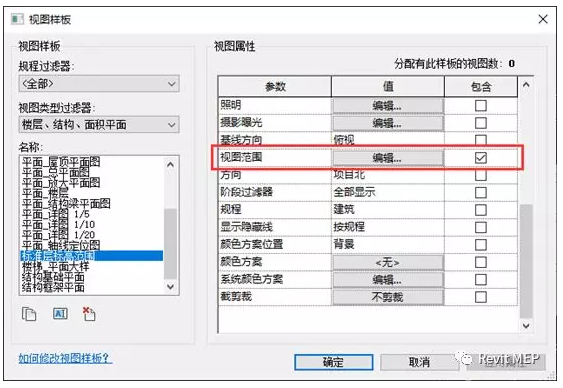The height and width of the screenshot is (388, 563).
Task: Check the 颜色方案位置 include checkbox
Action: click(481, 245)
